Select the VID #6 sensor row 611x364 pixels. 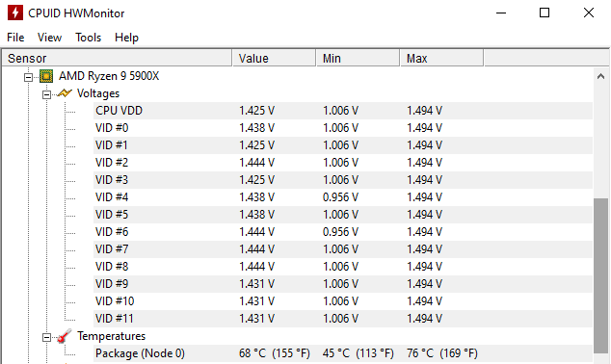point(343,232)
